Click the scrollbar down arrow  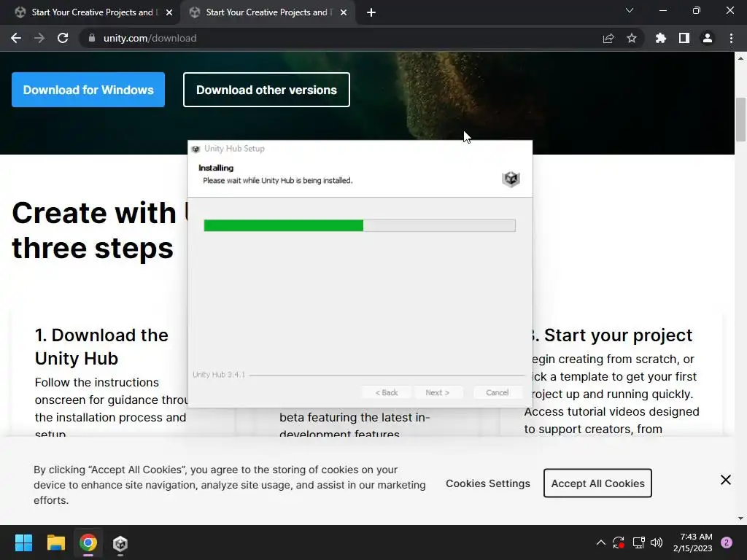click(x=740, y=518)
